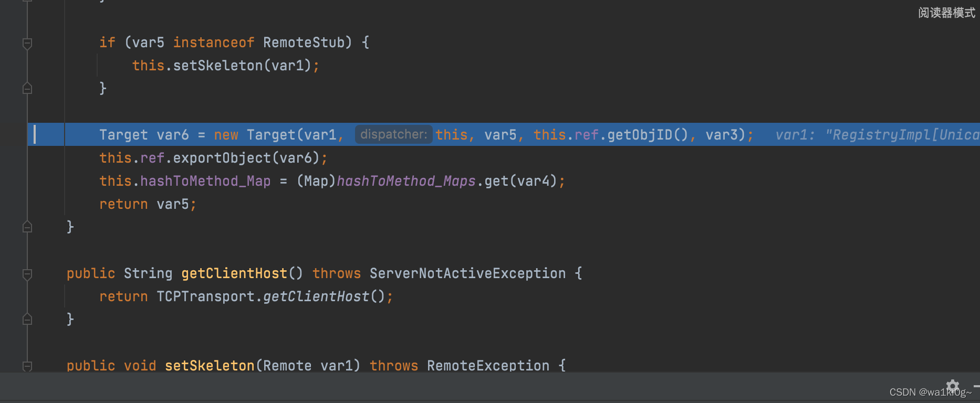
Task: Click var3 argument in the highlighted line
Action: [722, 135]
